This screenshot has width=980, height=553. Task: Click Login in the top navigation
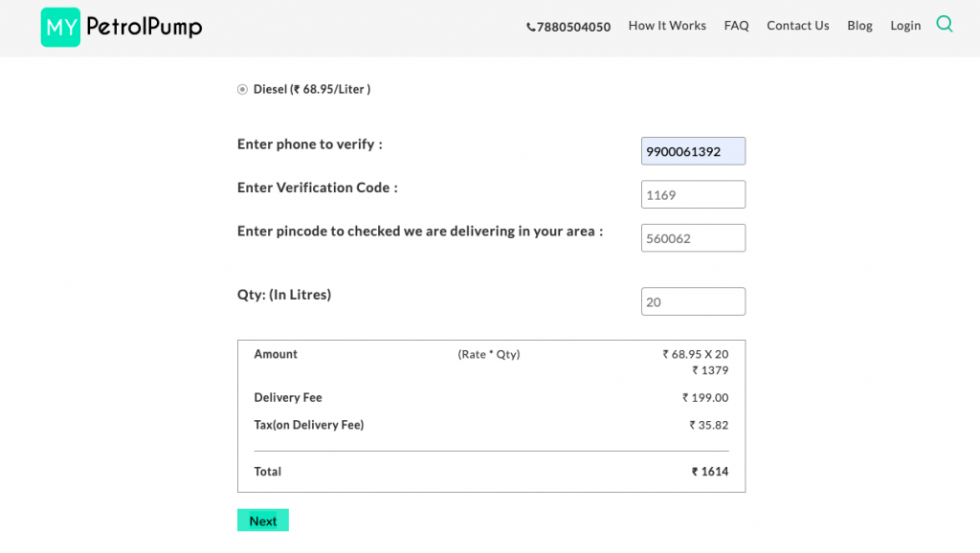(x=904, y=26)
